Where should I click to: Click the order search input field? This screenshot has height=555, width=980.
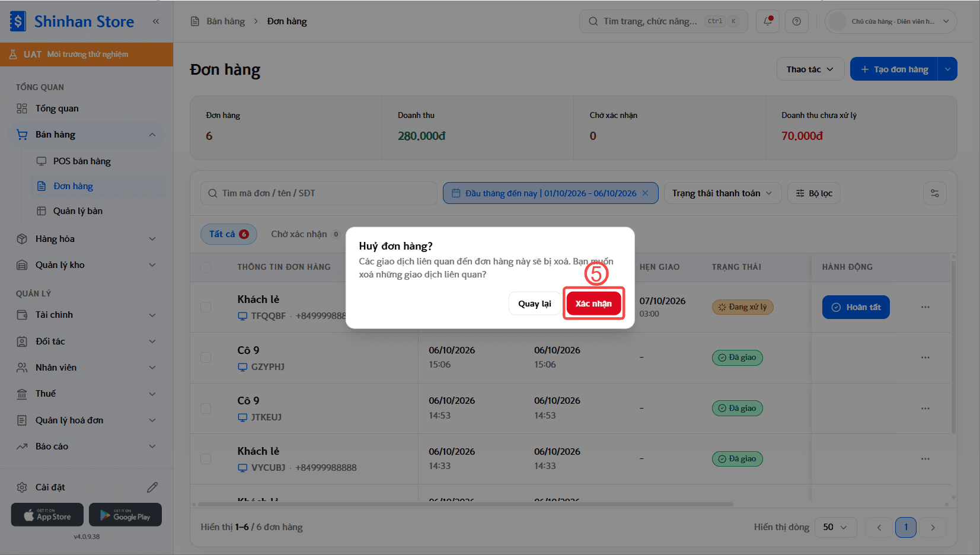pos(319,193)
